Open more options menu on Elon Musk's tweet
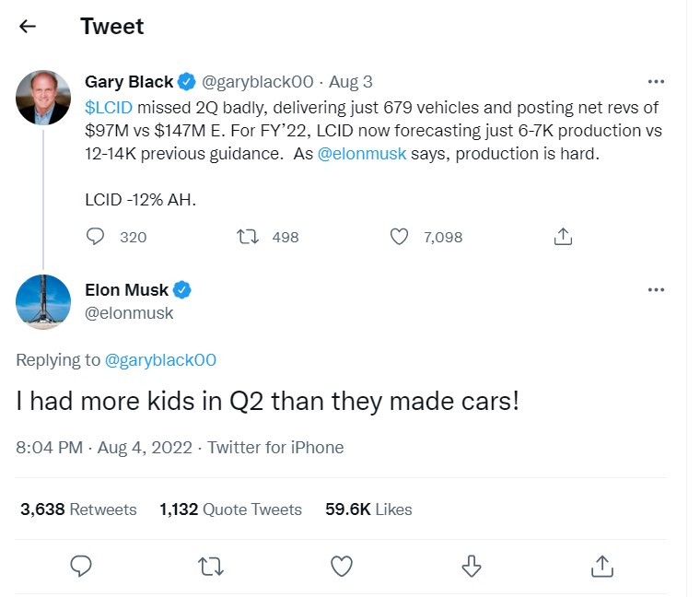 (x=656, y=290)
